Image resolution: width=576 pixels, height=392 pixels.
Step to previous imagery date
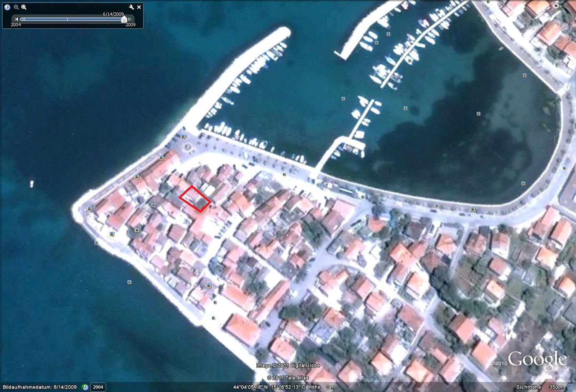pyautogui.click(x=17, y=19)
